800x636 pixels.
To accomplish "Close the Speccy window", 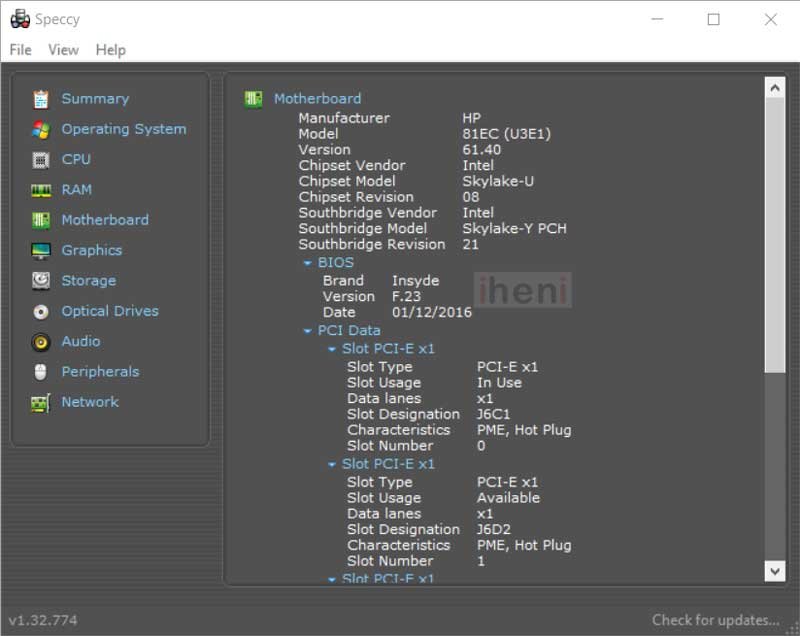I will (770, 19).
